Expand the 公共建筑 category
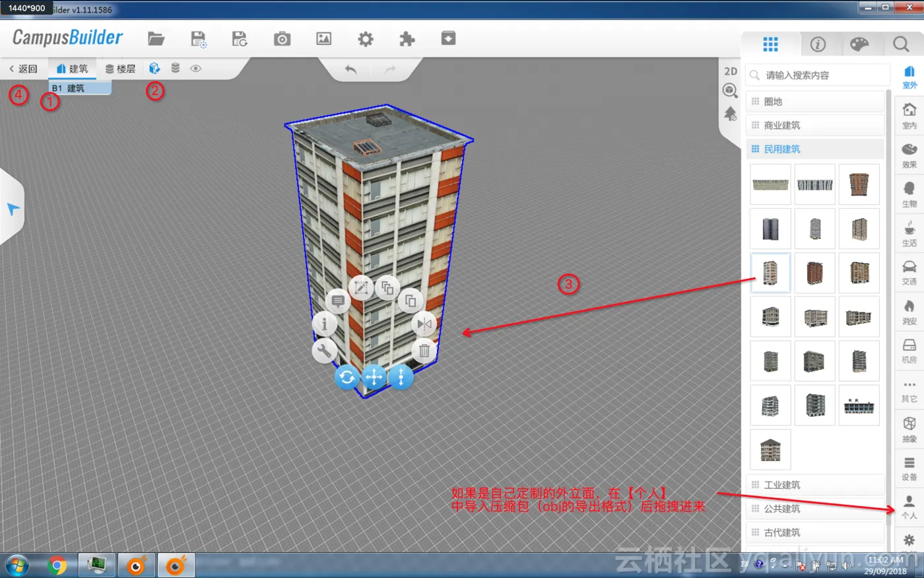 (x=815, y=509)
